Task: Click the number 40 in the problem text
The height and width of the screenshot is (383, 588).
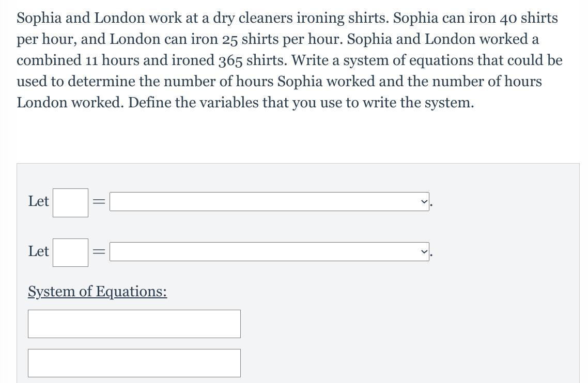Action: [508, 19]
